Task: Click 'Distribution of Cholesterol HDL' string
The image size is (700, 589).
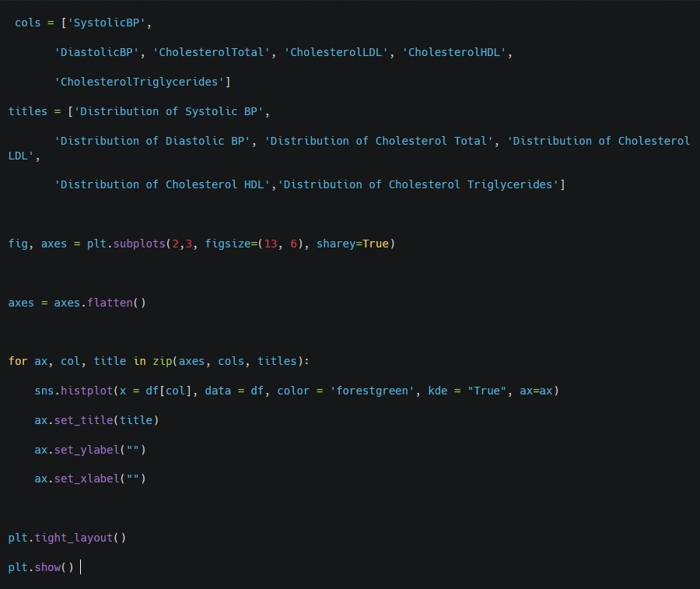Action: click(x=162, y=184)
